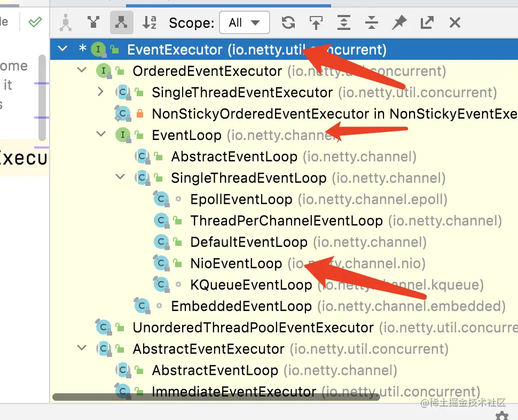518x420 pixels.
Task: Click the class icon of ThreadPerChannelEventLoop
Action: tap(161, 221)
